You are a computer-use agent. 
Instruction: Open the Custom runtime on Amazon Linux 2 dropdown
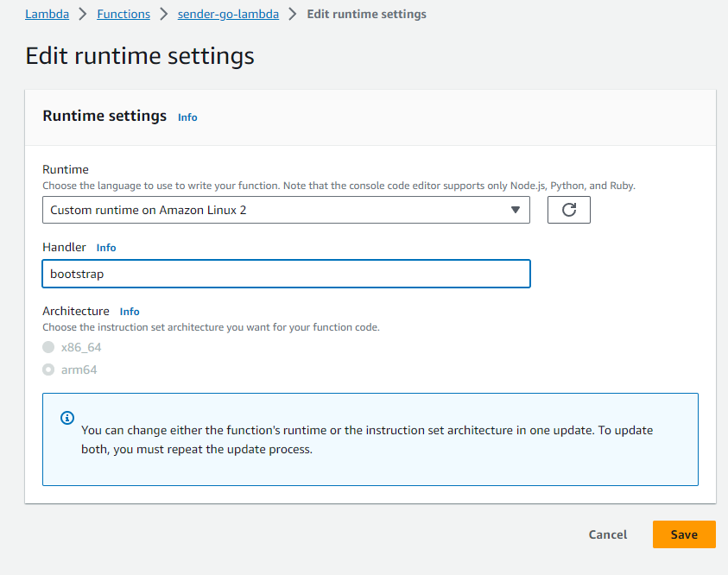[286, 210]
